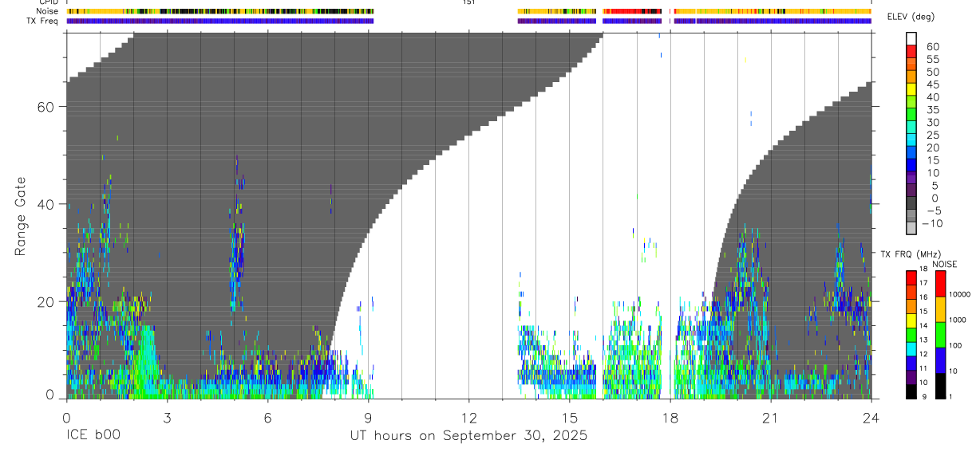Click the 'NOISE' colorbar title
Screen dimensions: 980x452
tap(944, 264)
